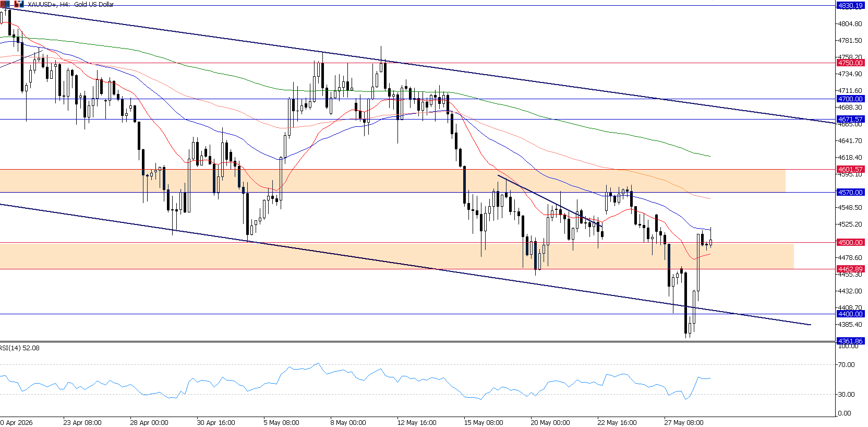Click the 4641.70 price scale value
Screen dimensions: 868x427
coord(850,141)
